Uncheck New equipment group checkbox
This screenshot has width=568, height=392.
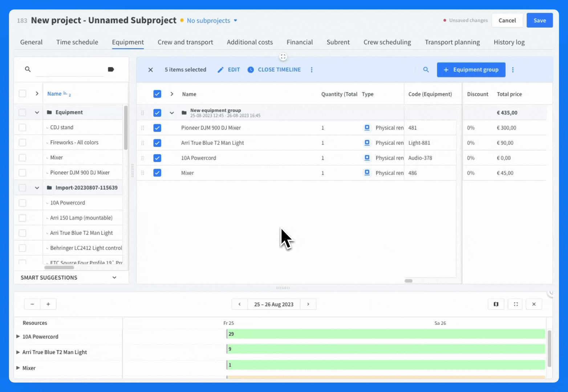(157, 113)
